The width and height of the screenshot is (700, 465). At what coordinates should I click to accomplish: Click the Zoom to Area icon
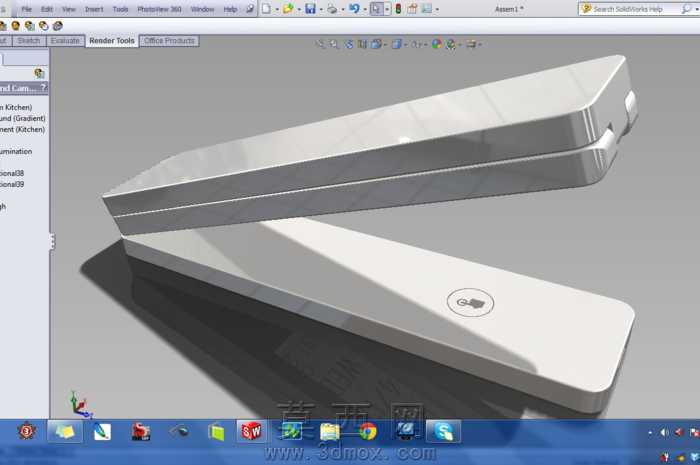pos(334,44)
